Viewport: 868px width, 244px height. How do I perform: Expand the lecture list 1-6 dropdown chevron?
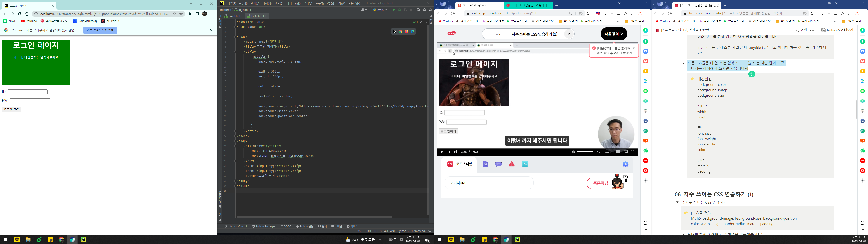(569, 34)
